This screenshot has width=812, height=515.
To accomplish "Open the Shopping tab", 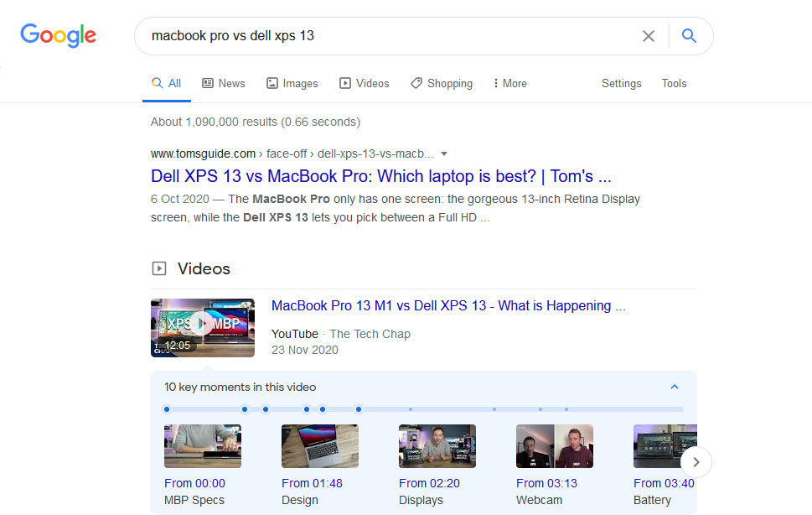I will 442,83.
